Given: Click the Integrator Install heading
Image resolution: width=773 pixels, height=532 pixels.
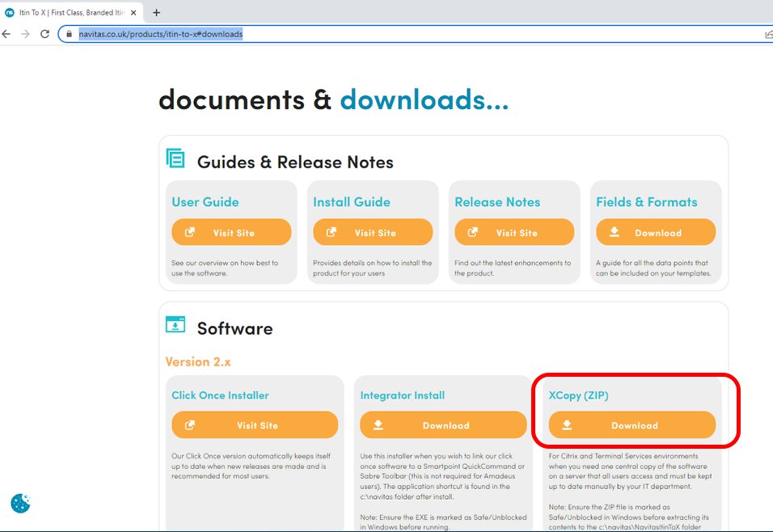Looking at the screenshot, I should (x=403, y=395).
